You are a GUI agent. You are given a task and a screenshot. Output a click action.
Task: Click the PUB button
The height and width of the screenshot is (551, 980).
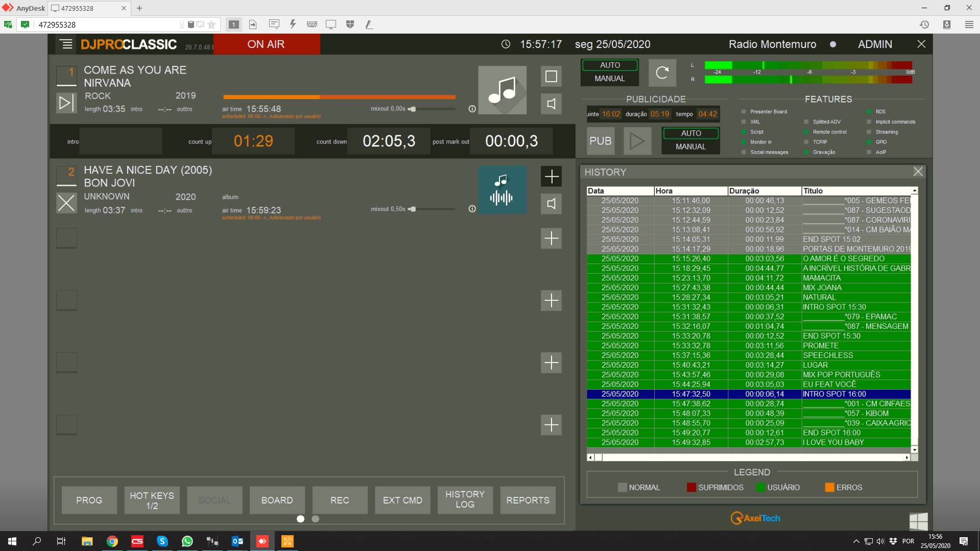tap(600, 141)
